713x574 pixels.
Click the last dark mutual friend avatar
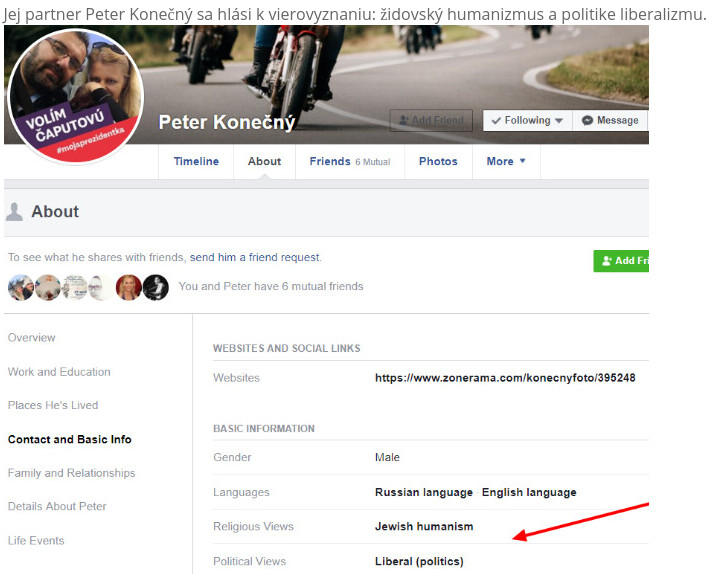pos(155,288)
